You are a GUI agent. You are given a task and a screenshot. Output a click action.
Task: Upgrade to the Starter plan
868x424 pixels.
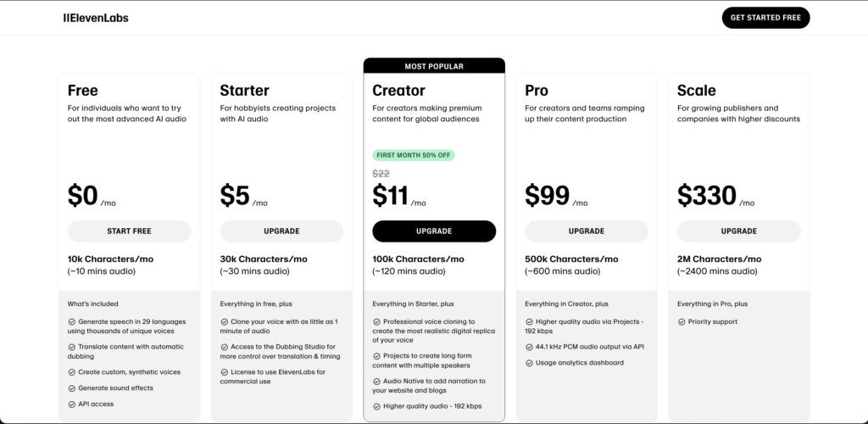281,231
